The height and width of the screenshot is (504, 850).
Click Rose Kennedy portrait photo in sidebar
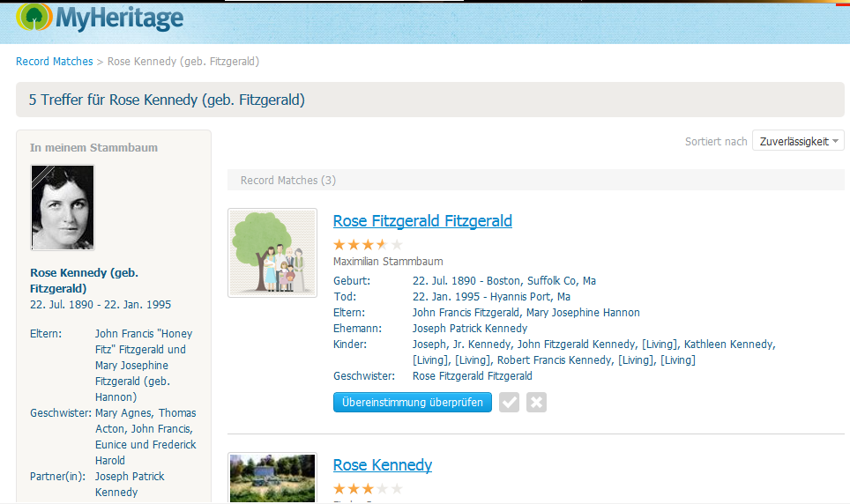click(63, 208)
